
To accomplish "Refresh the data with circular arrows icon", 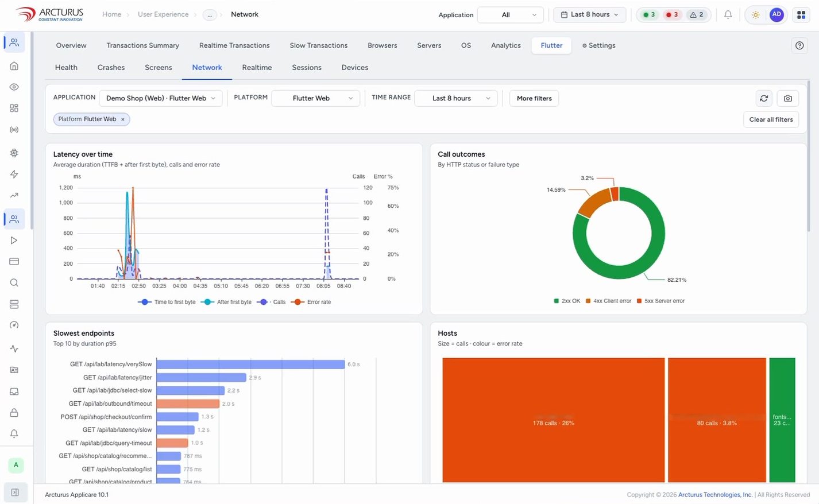I will [x=764, y=98].
